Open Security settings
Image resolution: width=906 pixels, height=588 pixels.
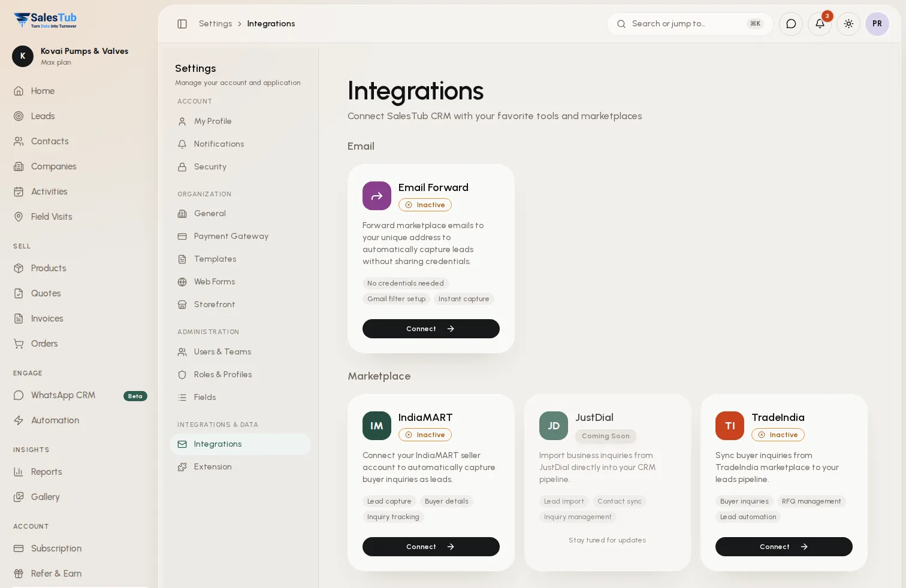(x=240, y=166)
